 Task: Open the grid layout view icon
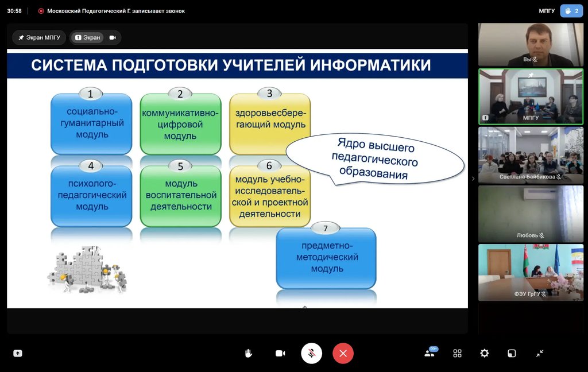[458, 354]
